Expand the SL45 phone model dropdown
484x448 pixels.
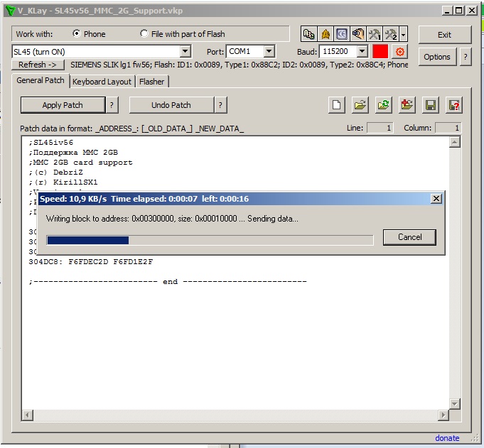[185, 52]
